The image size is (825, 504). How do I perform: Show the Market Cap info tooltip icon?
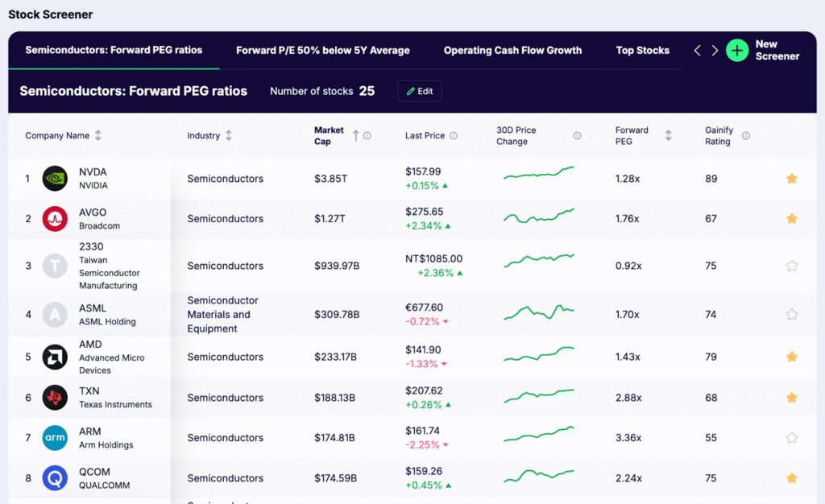coord(367,135)
